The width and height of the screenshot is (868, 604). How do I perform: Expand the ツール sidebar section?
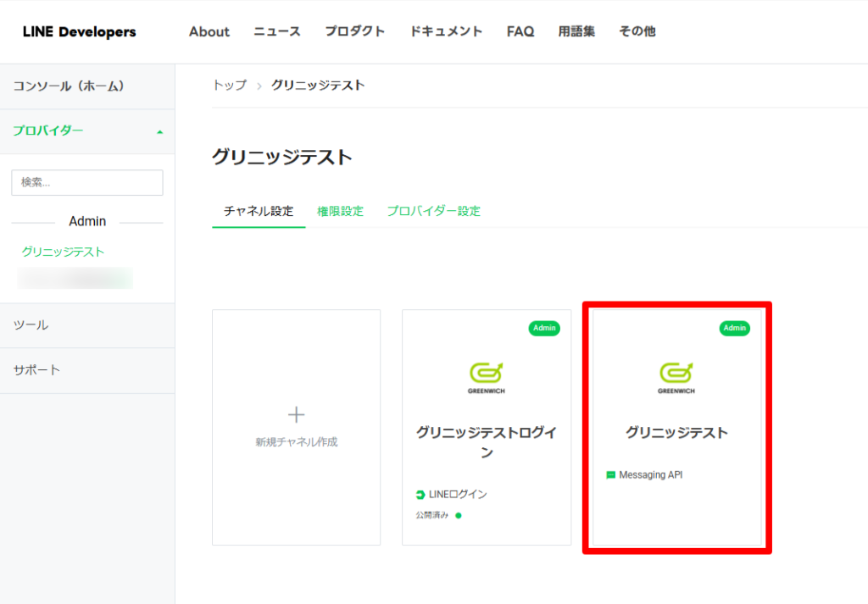[31, 325]
